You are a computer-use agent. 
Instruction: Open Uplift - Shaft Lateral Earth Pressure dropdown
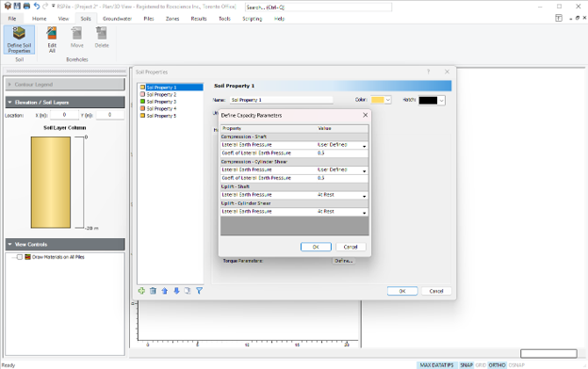click(364, 196)
